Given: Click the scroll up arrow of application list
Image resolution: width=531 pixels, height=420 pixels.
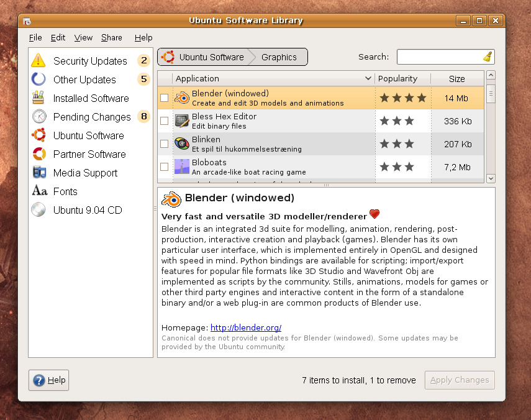Looking at the screenshot, I should point(491,75).
